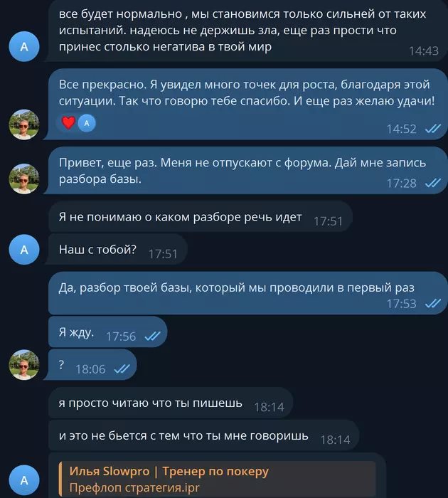448x498 pixels.
Task: Click the A avatar beside quoted reply
Action: coord(24,480)
